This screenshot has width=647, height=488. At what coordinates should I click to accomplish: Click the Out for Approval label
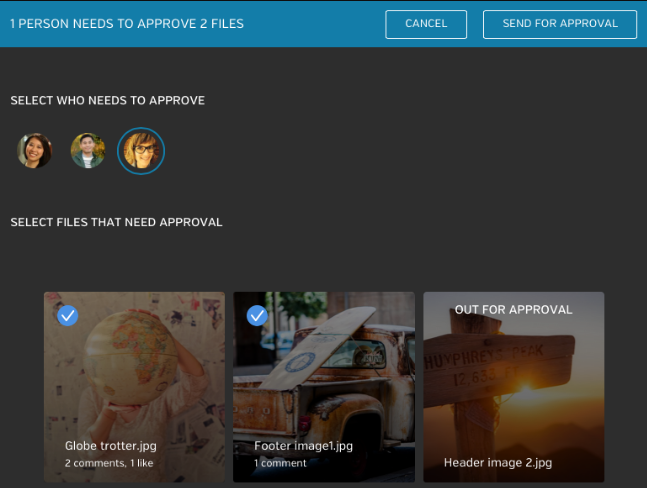click(x=513, y=310)
